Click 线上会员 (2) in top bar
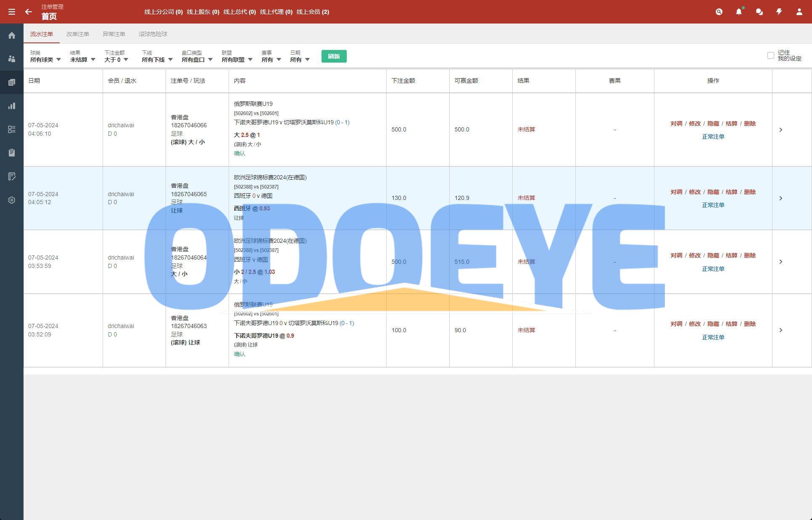This screenshot has height=520, width=812. [313, 12]
